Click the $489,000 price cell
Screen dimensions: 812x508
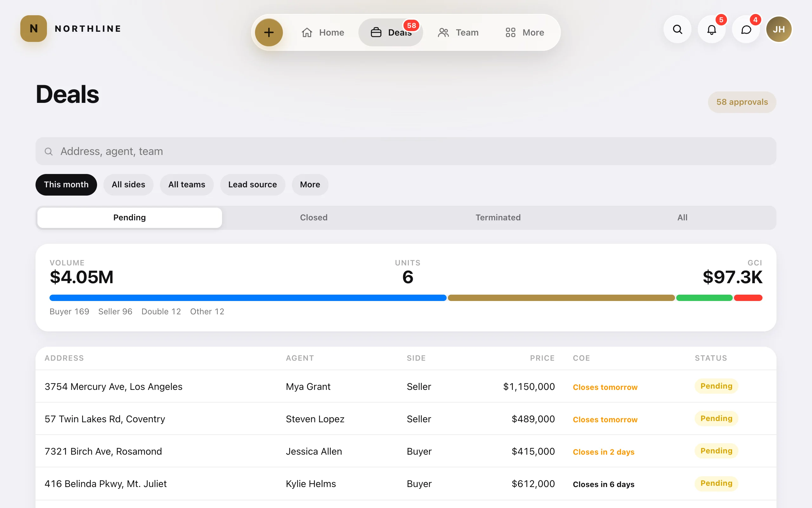pos(533,419)
